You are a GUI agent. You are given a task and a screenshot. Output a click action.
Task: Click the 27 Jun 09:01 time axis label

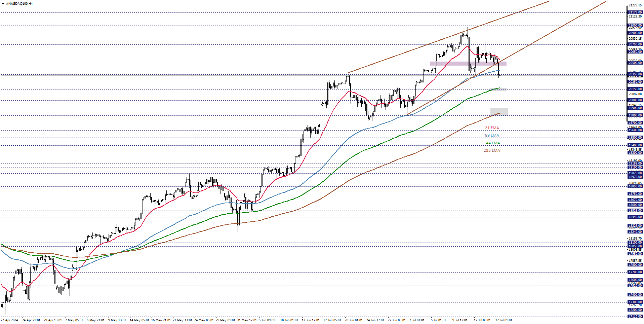pyautogui.click(x=397, y=320)
